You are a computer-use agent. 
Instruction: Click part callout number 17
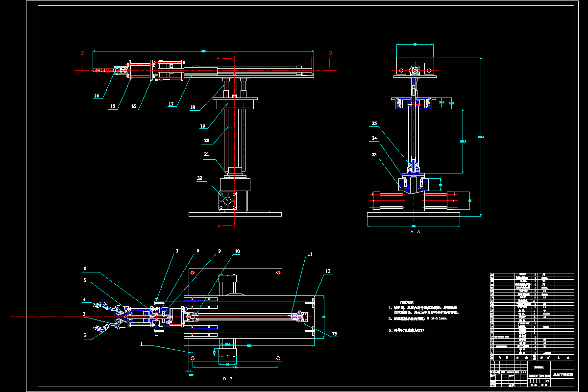[171, 104]
